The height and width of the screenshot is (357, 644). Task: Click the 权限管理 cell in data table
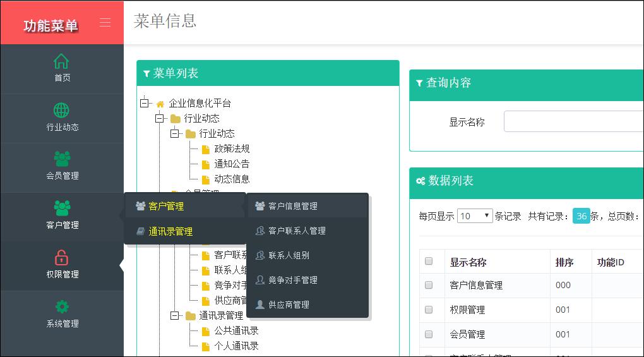click(467, 310)
